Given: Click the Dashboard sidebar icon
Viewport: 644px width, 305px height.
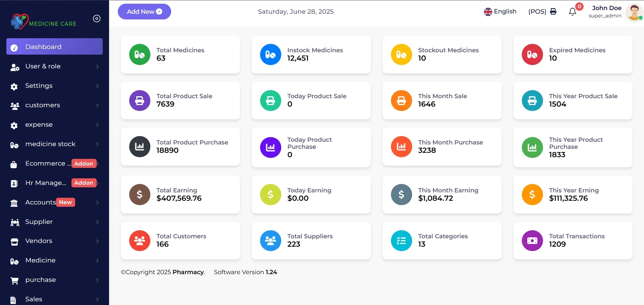Looking at the screenshot, I should 14,47.
